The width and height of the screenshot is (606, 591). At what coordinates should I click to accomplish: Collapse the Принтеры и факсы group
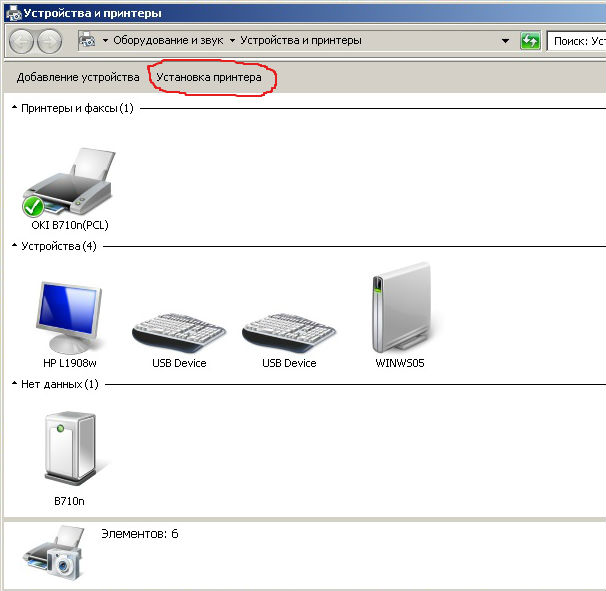(14, 108)
